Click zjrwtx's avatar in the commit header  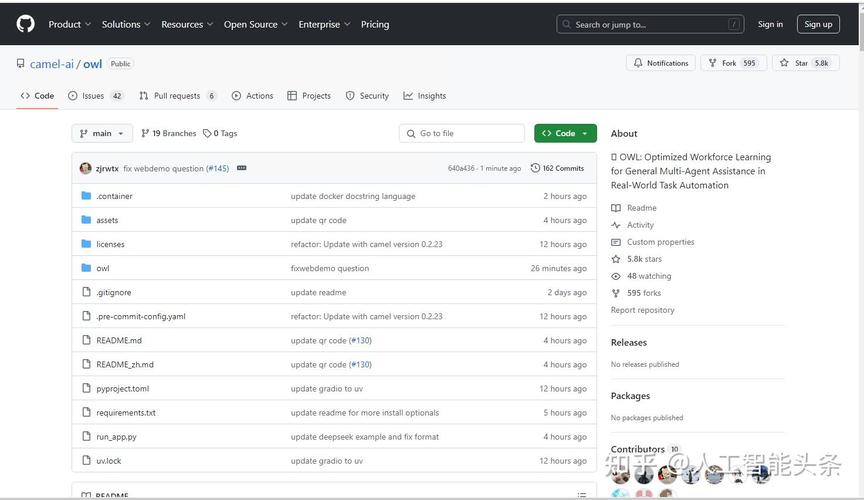coord(85,168)
